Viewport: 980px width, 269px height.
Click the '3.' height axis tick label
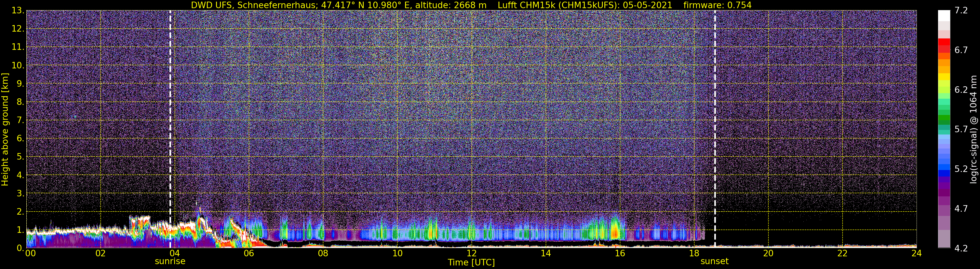tap(20, 193)
